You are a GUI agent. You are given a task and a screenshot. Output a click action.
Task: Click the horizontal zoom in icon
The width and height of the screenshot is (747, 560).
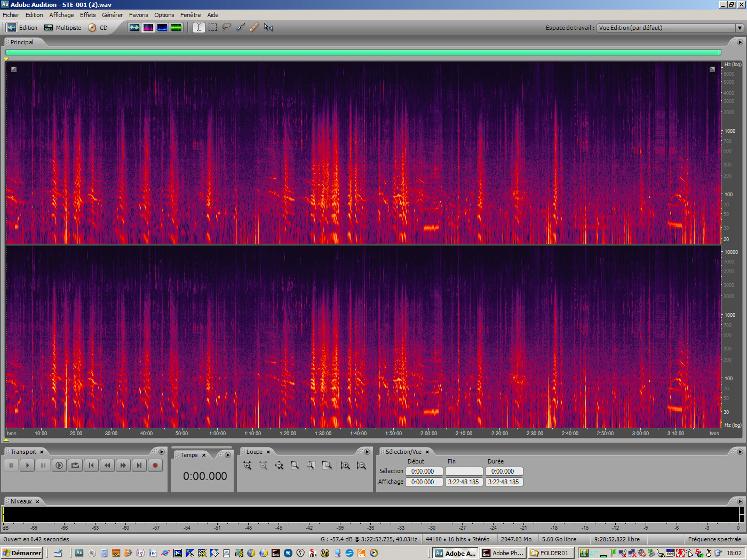(x=248, y=465)
